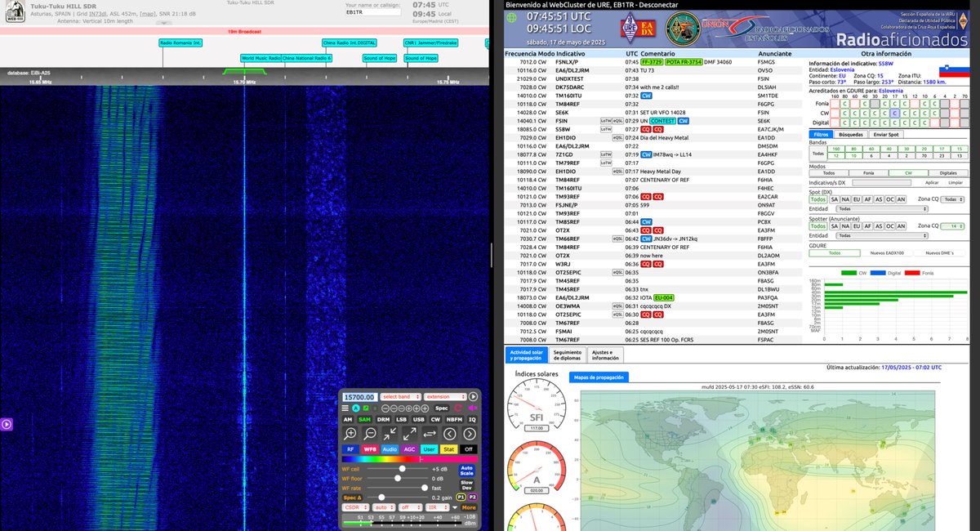
Task: Open the Enviar Spot tab
Action: coord(886,134)
